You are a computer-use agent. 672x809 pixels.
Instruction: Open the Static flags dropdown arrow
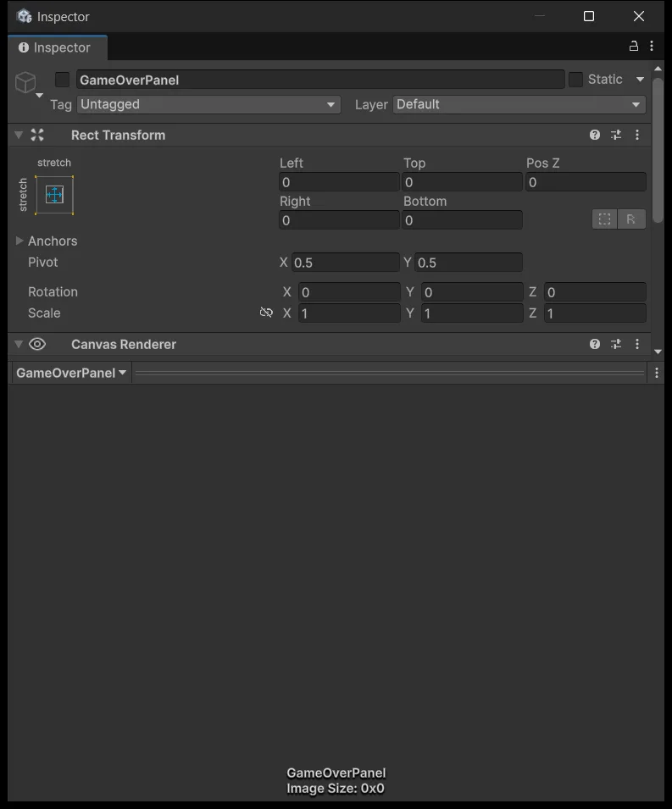click(640, 80)
